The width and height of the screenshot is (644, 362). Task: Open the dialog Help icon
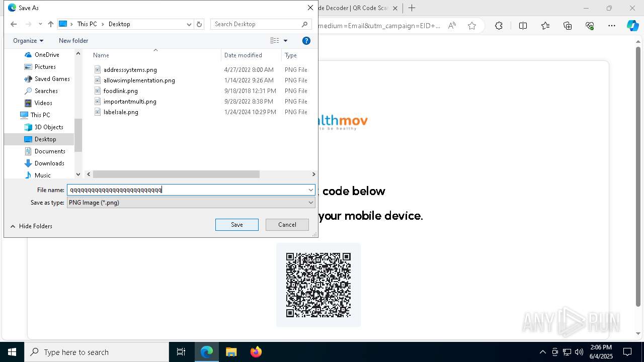pos(306,41)
